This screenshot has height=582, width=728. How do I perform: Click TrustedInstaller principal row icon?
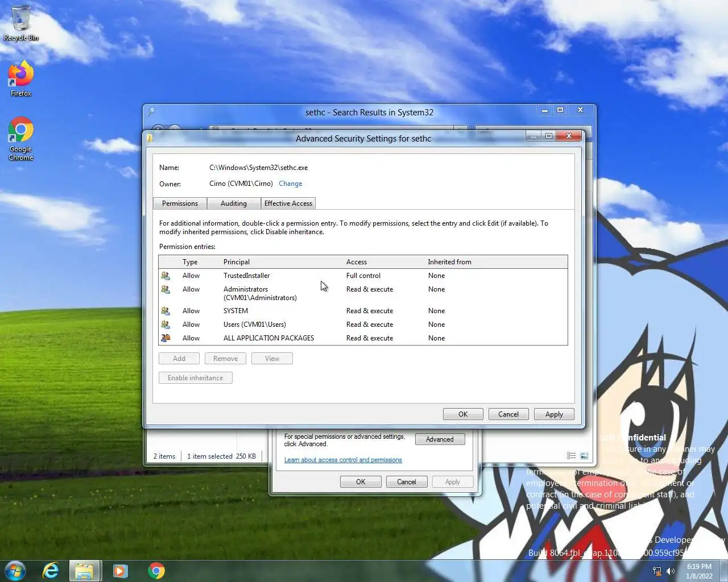coord(166,276)
